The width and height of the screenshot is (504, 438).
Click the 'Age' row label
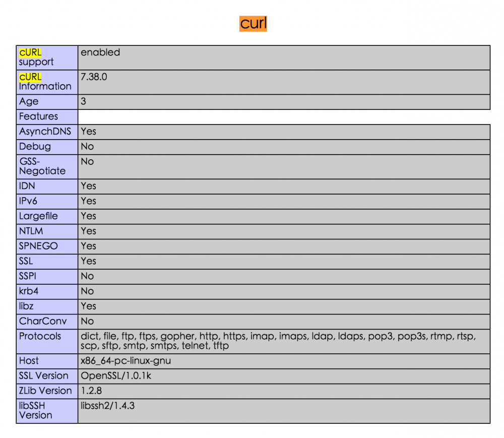[x=29, y=101]
